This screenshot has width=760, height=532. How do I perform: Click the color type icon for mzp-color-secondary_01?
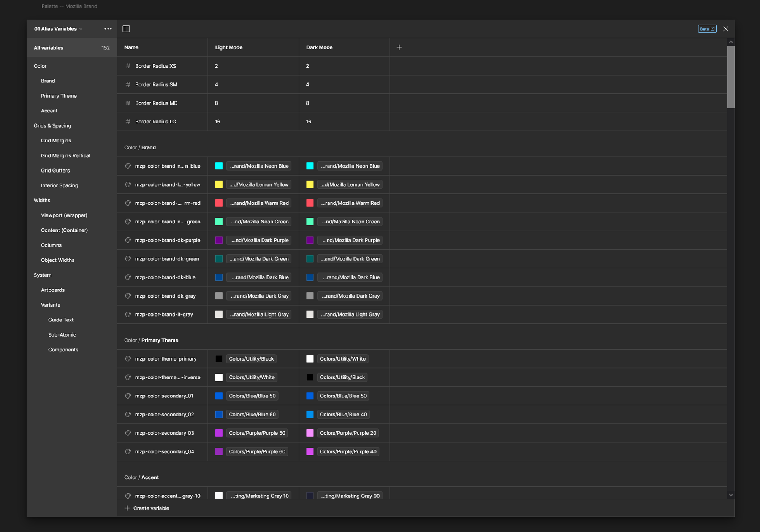click(128, 396)
